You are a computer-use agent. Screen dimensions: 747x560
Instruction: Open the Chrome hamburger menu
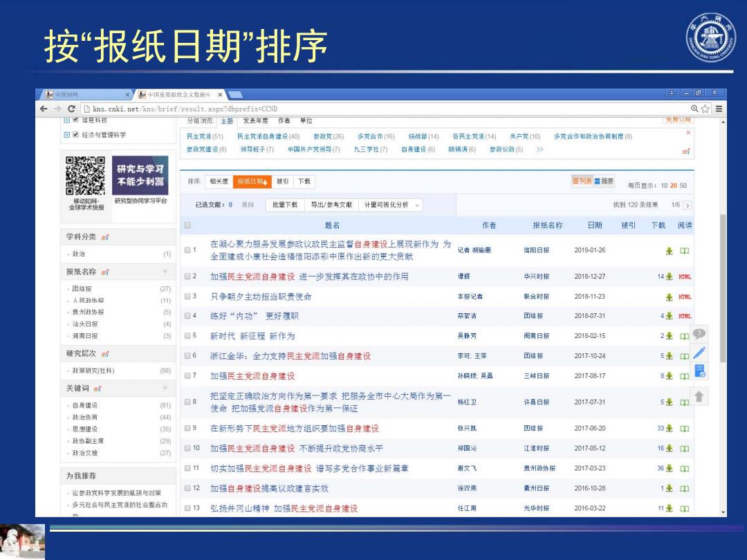(719, 109)
